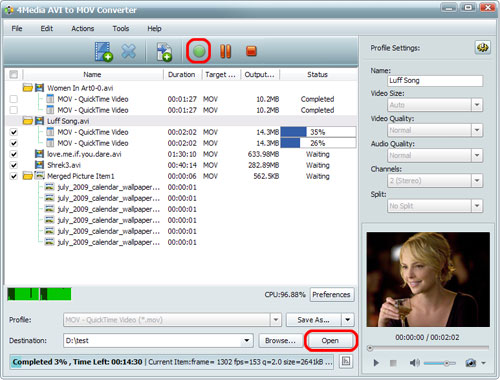Click the 4Media application title bar icon
This screenshot has width=500, height=380.
(x=9, y=10)
